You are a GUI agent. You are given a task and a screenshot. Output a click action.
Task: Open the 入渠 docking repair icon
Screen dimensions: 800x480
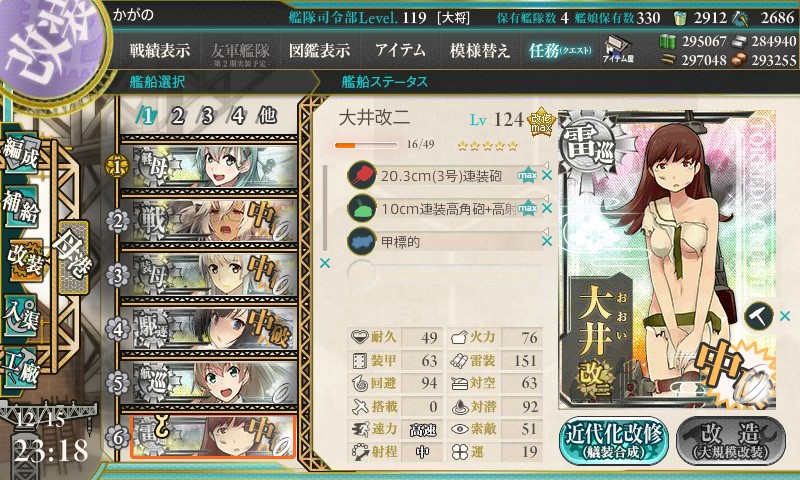click(21, 316)
